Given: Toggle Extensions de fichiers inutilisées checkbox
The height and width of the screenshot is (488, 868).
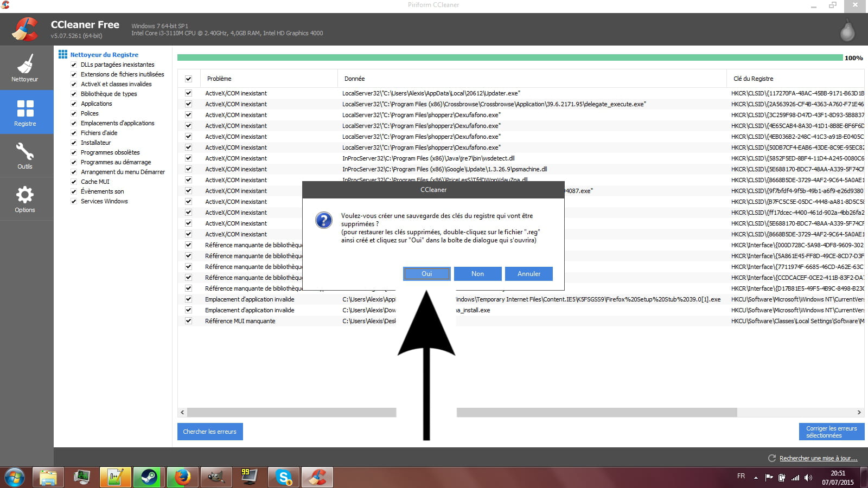Looking at the screenshot, I should click(74, 74).
